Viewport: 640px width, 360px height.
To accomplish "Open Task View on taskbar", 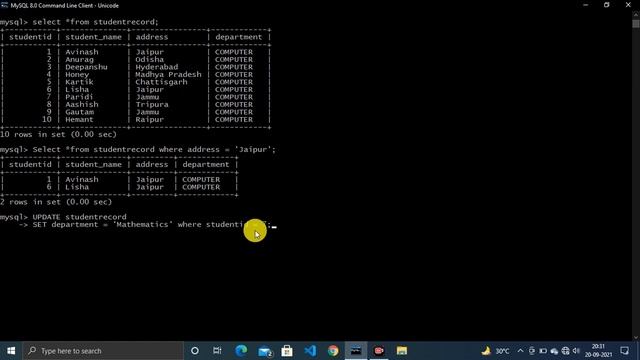I will tap(217, 351).
